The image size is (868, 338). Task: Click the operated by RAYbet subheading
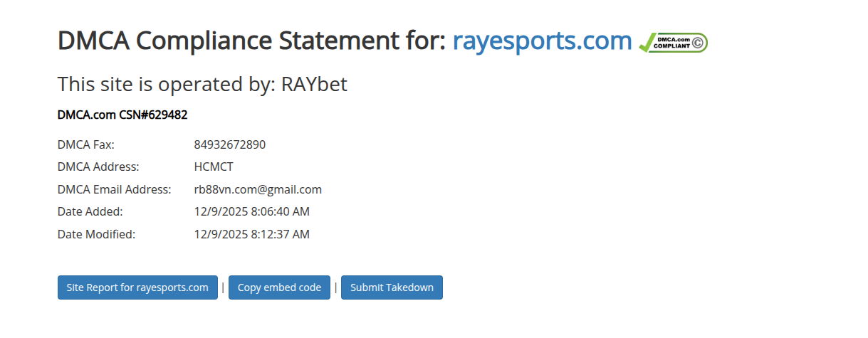tap(202, 84)
